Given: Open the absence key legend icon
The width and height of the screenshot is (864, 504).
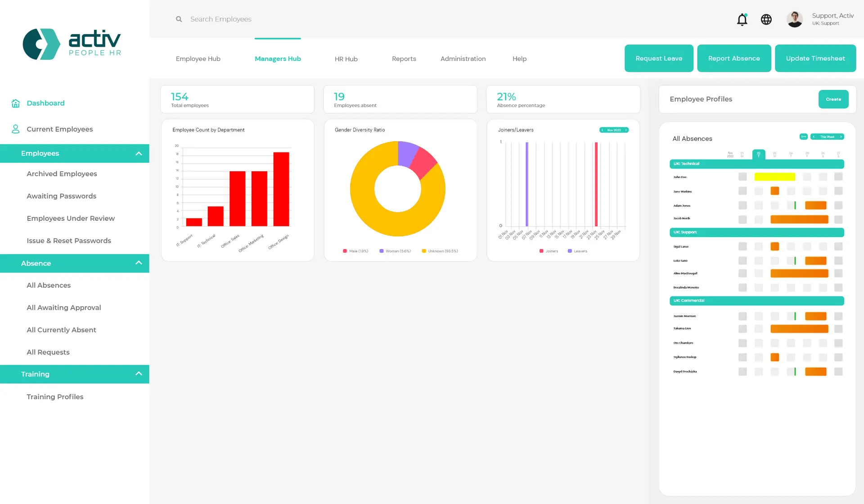Looking at the screenshot, I should pos(803,137).
